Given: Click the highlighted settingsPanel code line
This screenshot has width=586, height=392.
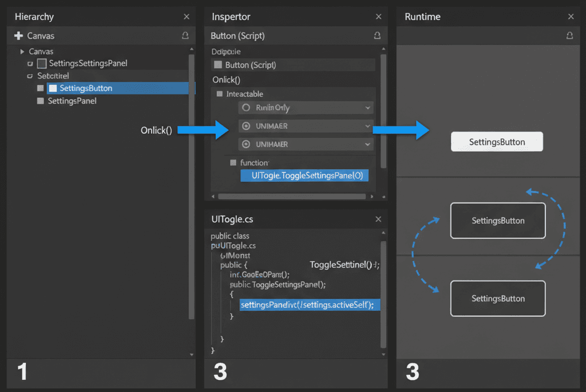Looking at the screenshot, I should tap(309, 305).
